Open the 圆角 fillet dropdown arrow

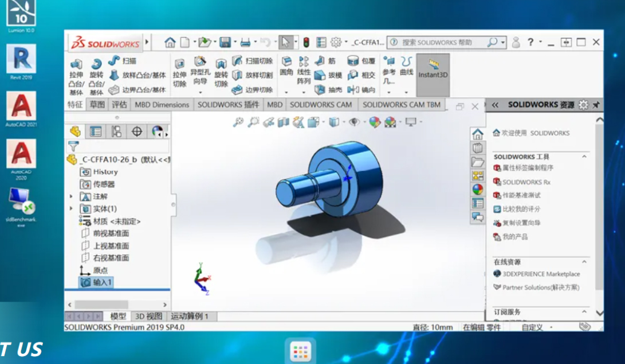286,92
